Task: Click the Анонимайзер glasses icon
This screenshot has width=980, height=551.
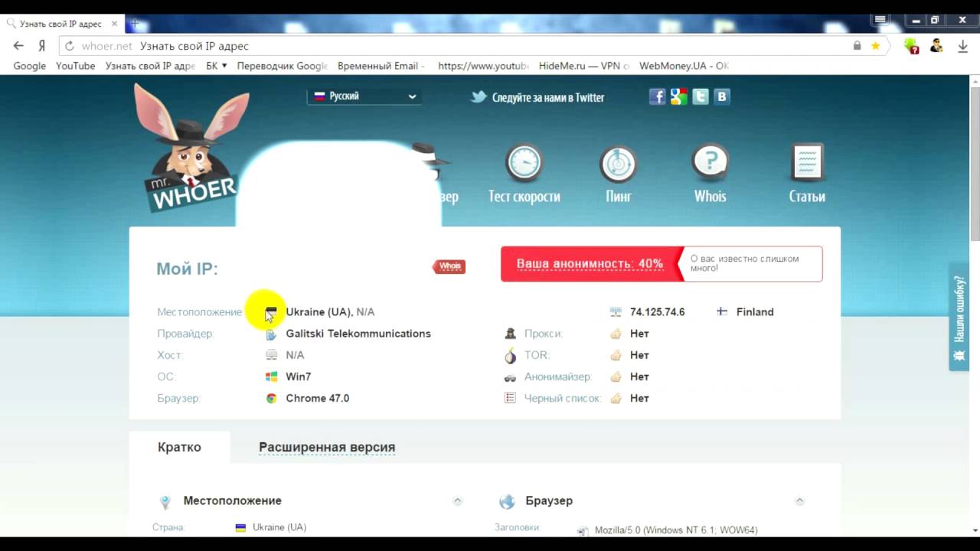Action: [x=511, y=377]
